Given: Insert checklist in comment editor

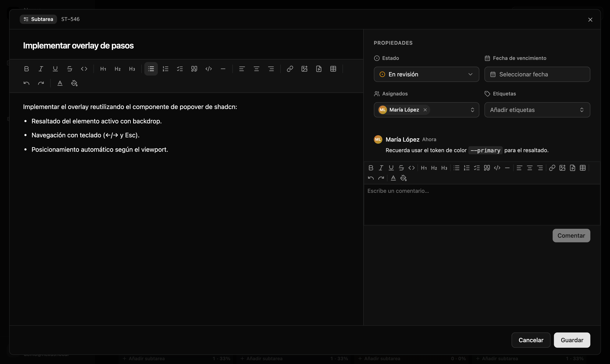Looking at the screenshot, I should pos(477,168).
